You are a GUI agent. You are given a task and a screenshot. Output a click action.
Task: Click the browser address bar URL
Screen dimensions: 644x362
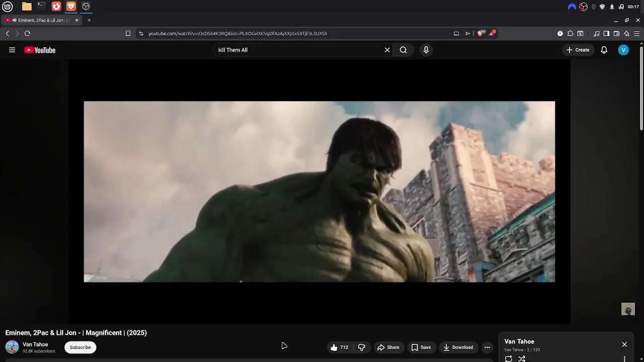click(x=237, y=34)
